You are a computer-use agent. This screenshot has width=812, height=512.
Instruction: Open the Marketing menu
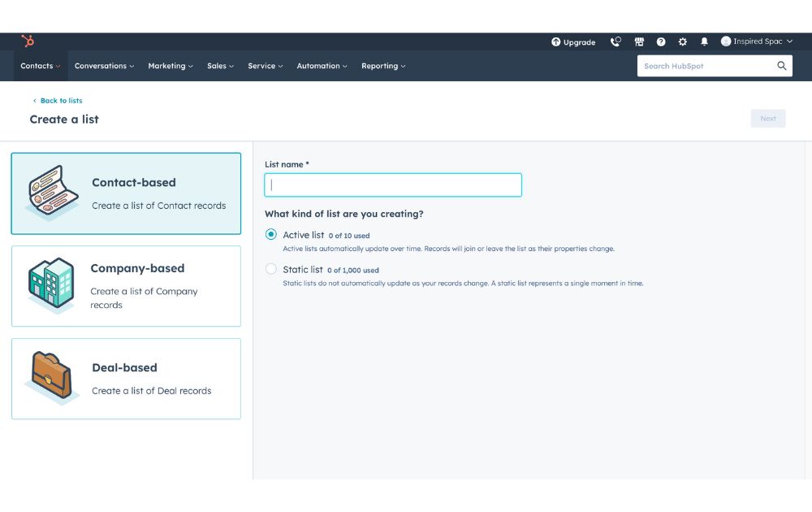pos(171,66)
